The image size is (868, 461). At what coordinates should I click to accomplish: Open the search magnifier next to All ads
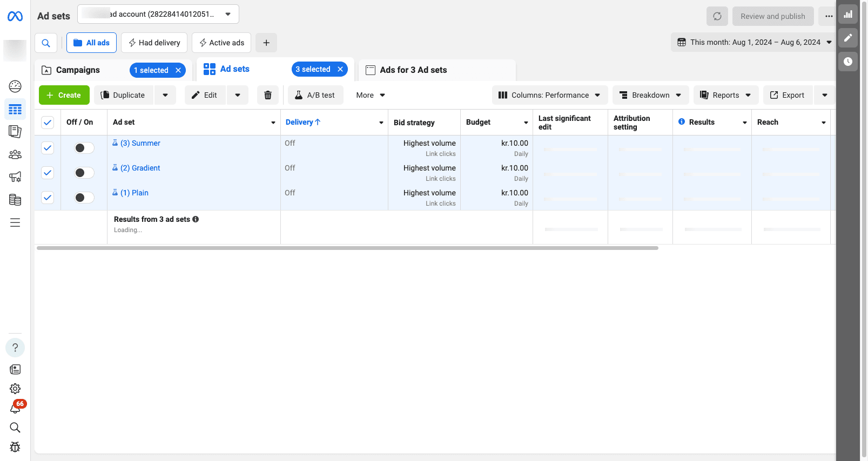coord(46,43)
